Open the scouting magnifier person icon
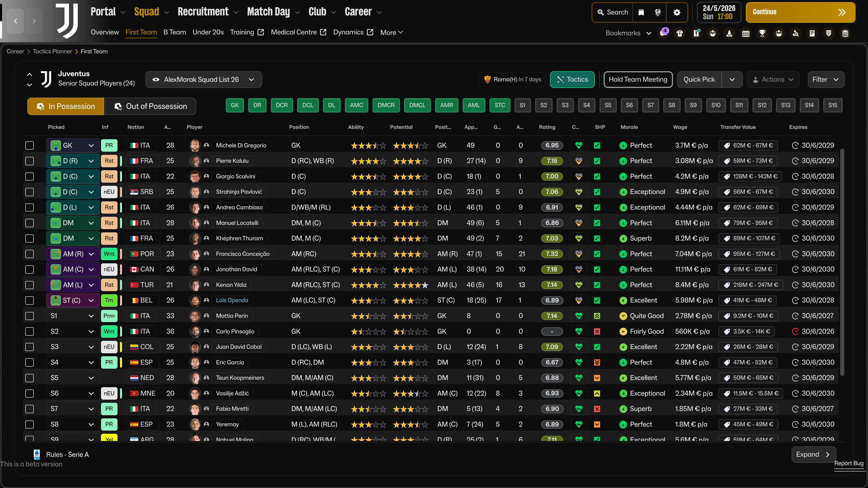The height and width of the screenshot is (488, 868). pos(795,33)
